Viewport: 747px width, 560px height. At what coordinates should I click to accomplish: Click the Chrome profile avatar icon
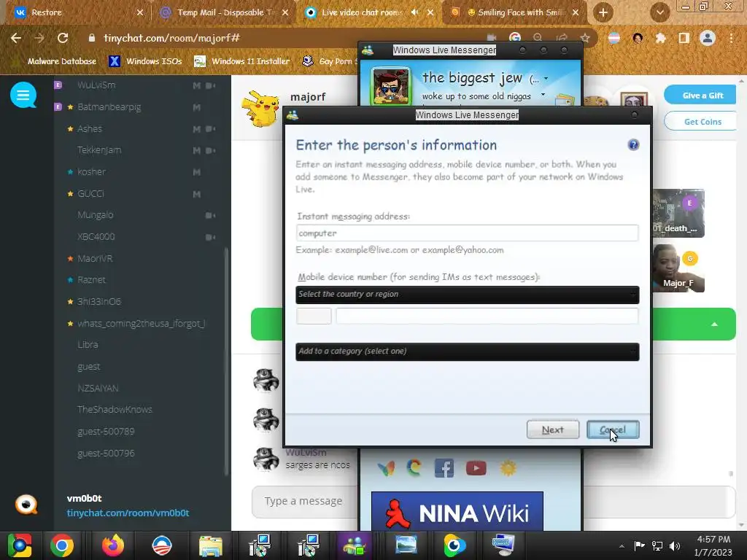708,38
